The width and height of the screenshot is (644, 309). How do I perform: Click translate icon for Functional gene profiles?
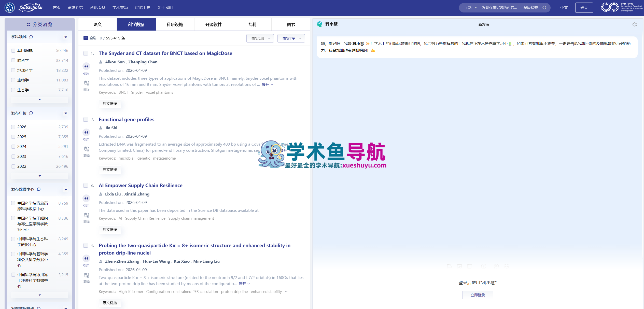pyautogui.click(x=87, y=149)
